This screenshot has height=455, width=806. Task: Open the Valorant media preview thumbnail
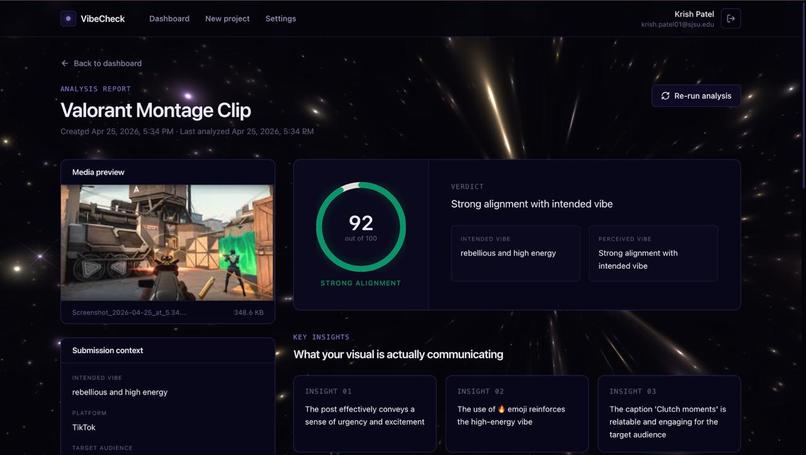coord(168,242)
